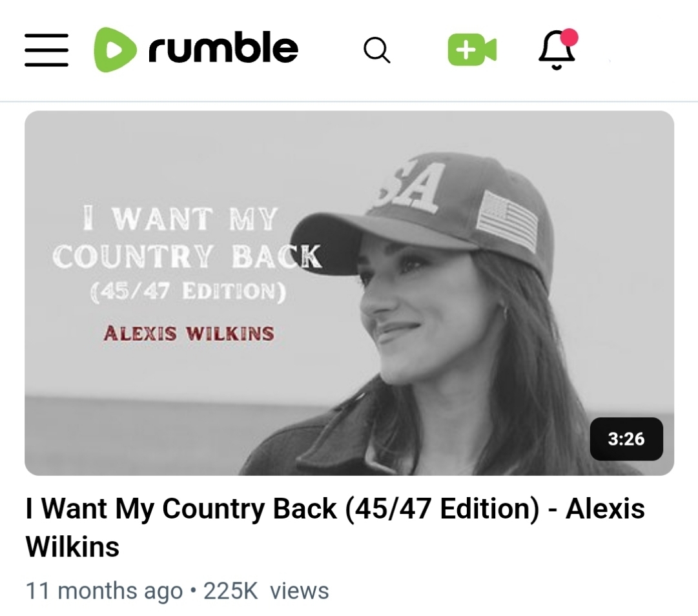
Task: Click "Wilkins" on the title's second line
Action: pyautogui.click(x=72, y=546)
